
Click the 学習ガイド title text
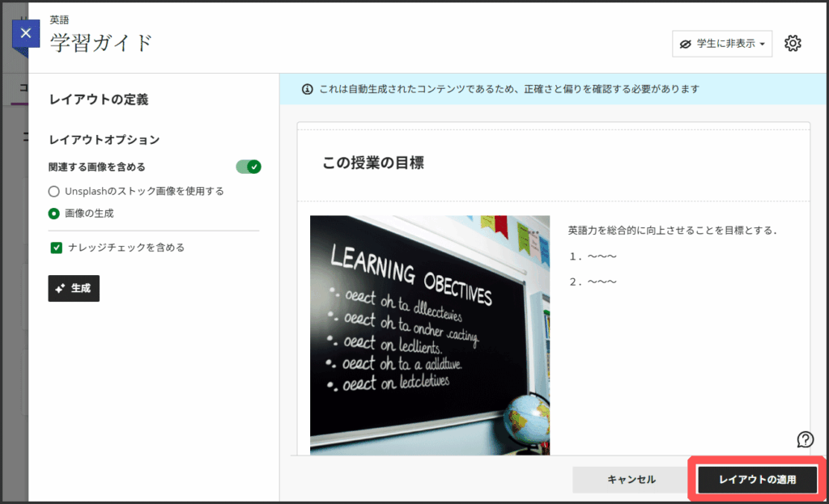(x=101, y=43)
